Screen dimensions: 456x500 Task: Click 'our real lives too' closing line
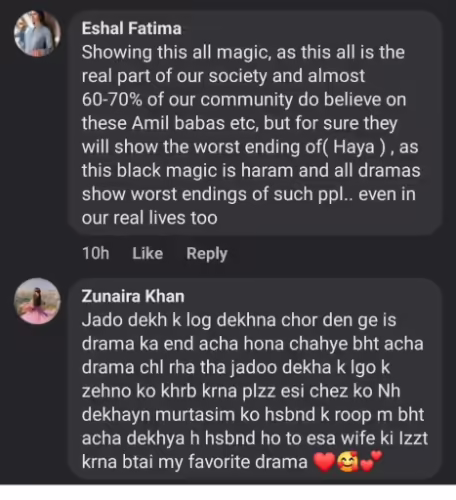[150, 218]
